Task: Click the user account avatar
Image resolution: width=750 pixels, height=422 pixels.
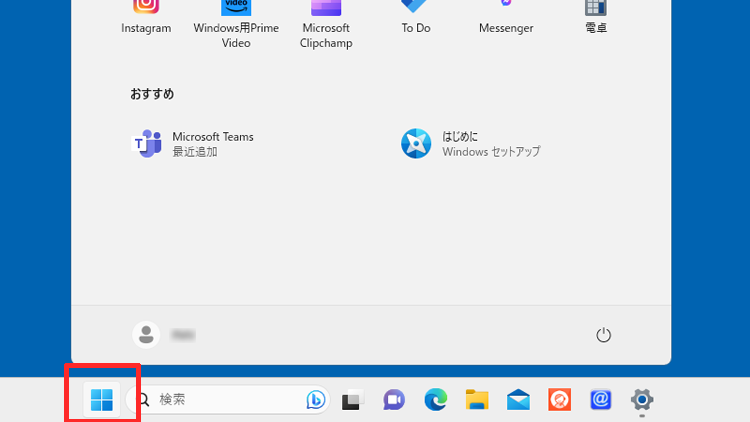Action: point(146,334)
